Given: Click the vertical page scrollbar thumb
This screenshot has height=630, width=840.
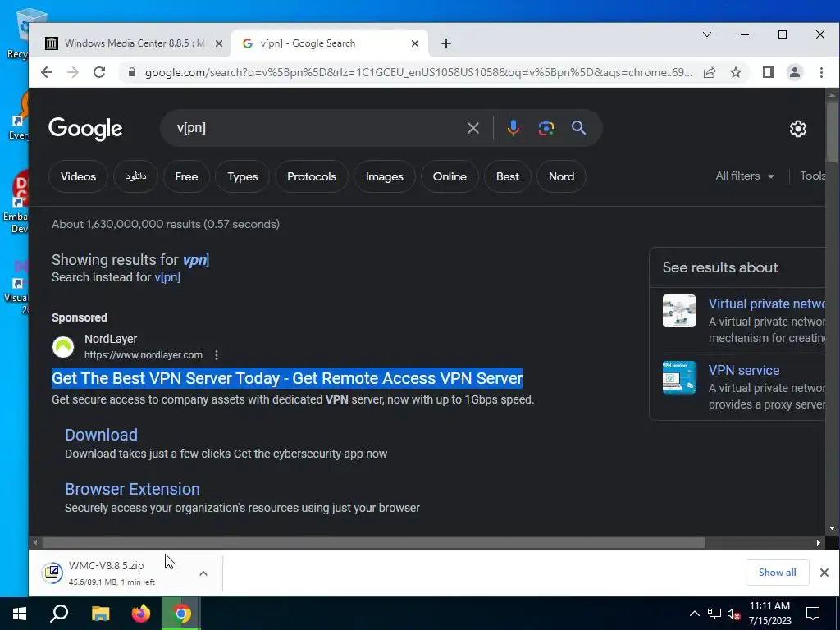Looking at the screenshot, I should pyautogui.click(x=832, y=131).
